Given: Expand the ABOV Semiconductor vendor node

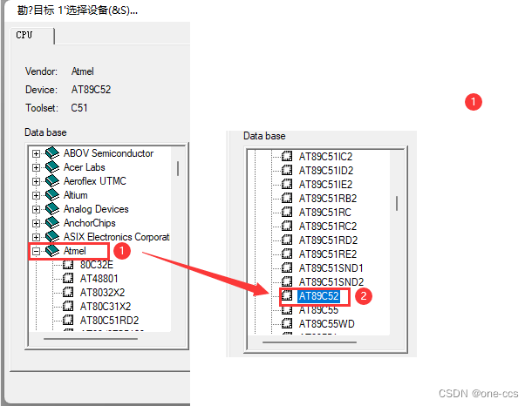Looking at the screenshot, I should [36, 153].
